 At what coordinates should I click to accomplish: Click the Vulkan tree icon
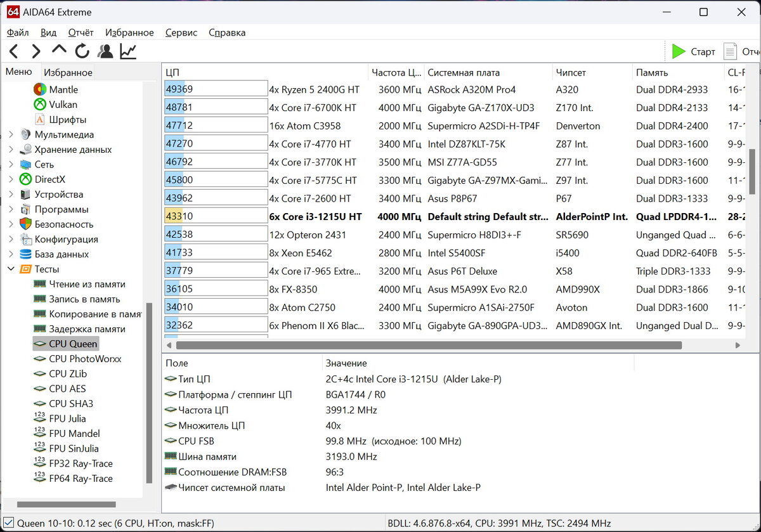tap(39, 105)
